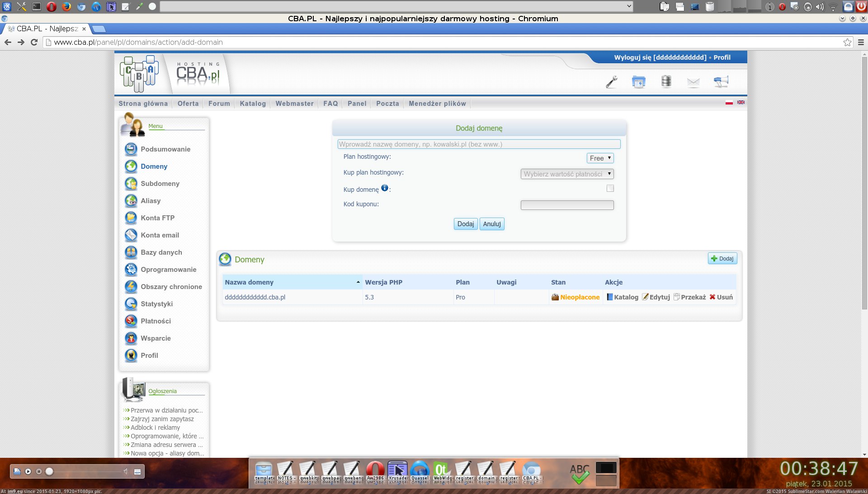This screenshot has width=868, height=494.
Task: Open the wrench settings icon in header
Action: tap(612, 82)
